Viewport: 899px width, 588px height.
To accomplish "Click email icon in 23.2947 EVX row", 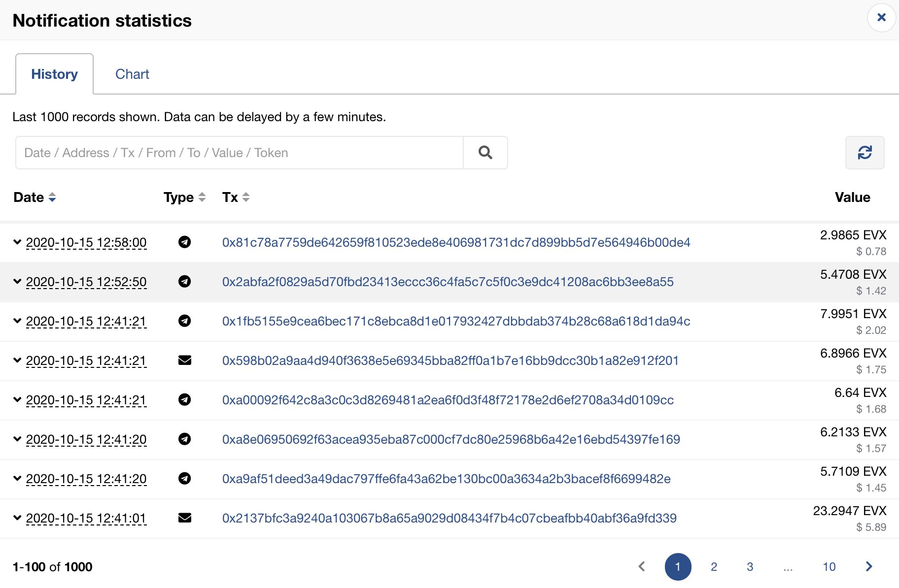I will (x=184, y=518).
